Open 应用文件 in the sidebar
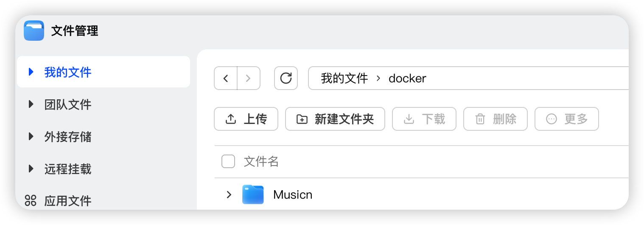The height and width of the screenshot is (225, 644). [68, 200]
